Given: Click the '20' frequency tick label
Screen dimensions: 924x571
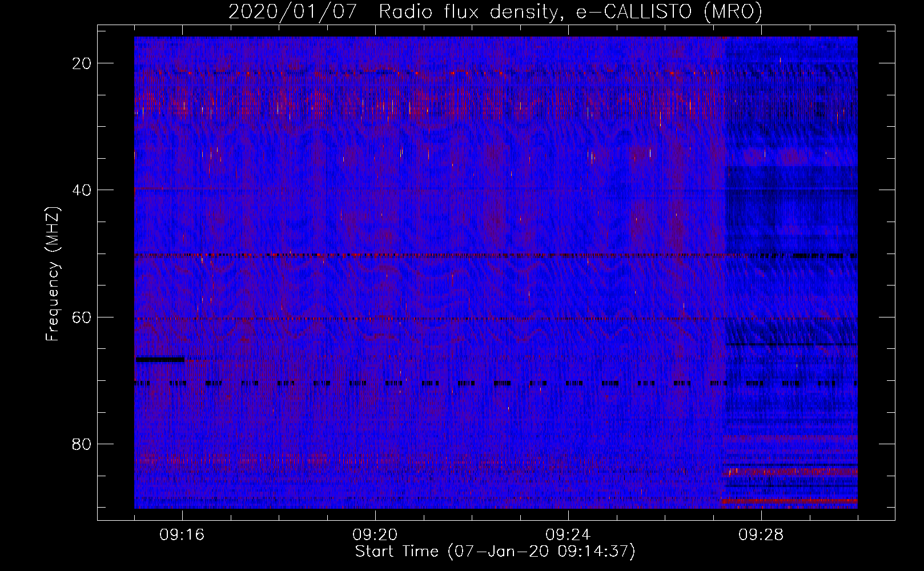Looking at the screenshot, I should [82, 63].
